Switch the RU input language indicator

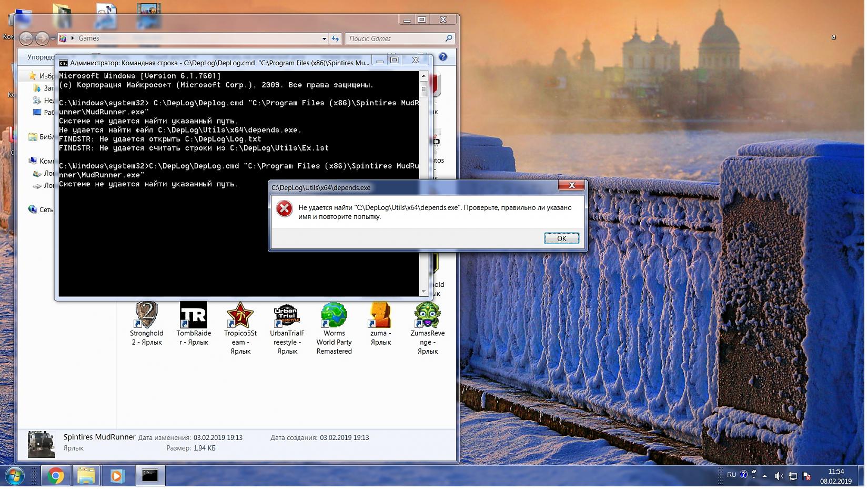[x=731, y=475]
